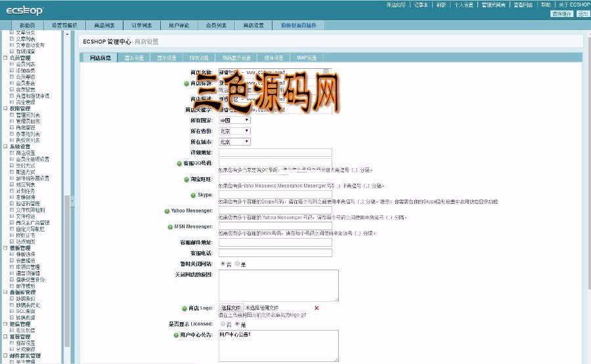Screen dimensions: 591x364
Task: Click the 选择文件 button for logo
Action: [x=231, y=308]
